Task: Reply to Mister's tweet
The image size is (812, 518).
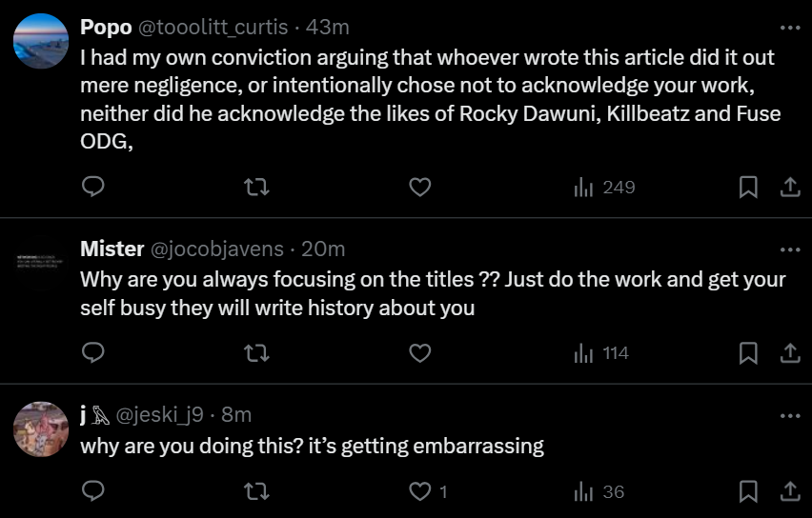Action: click(92, 353)
